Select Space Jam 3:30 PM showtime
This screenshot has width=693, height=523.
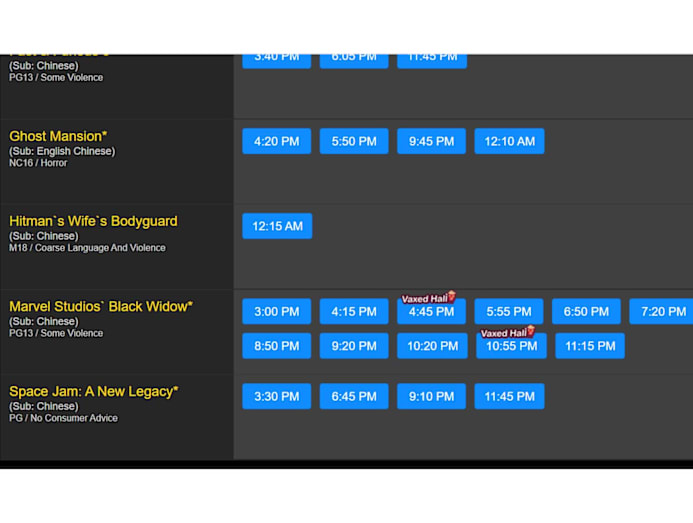pyautogui.click(x=276, y=396)
